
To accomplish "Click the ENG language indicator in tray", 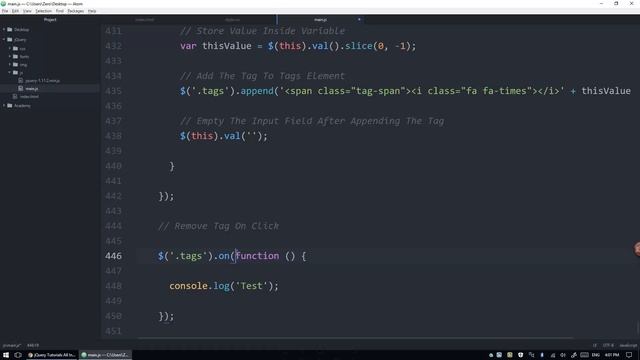I will 596,355.
